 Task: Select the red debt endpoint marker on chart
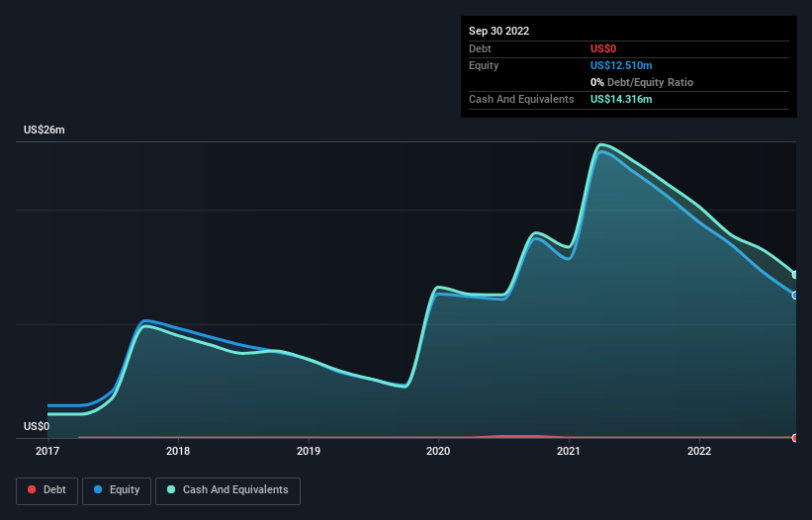point(795,438)
